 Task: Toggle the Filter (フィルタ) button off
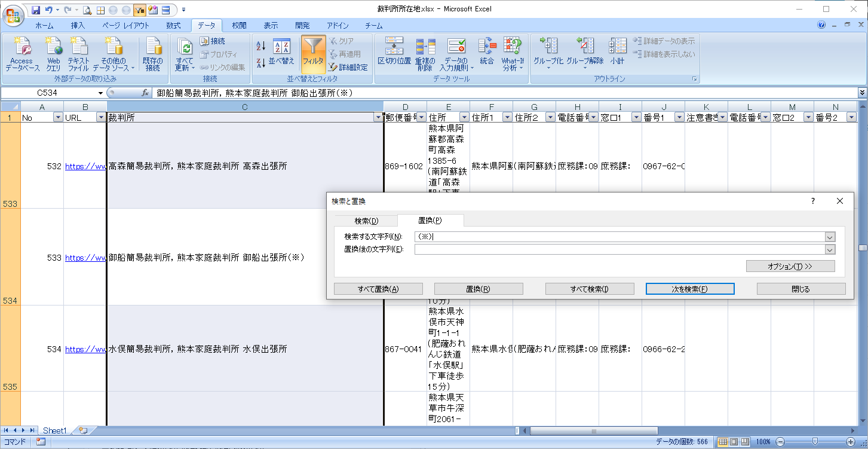[x=313, y=54]
